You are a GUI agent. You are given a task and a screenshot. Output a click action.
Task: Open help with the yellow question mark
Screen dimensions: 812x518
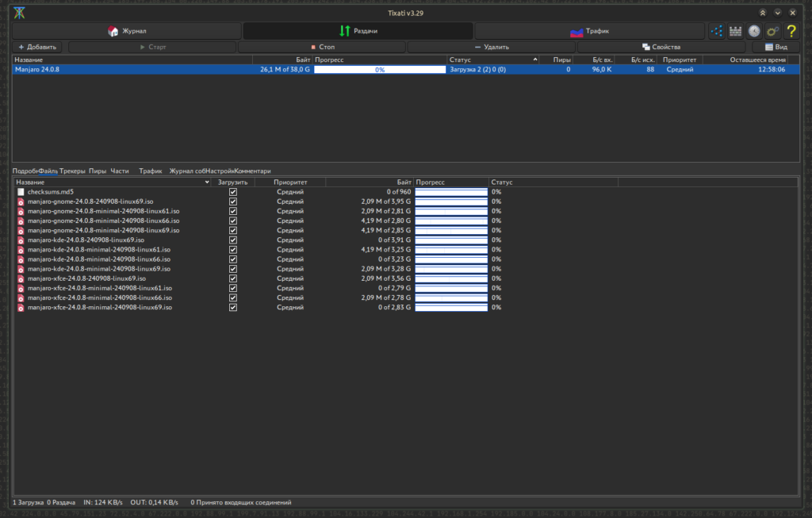[791, 31]
